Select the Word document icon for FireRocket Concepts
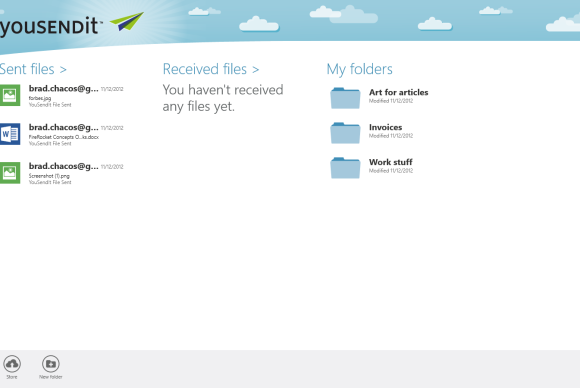The width and height of the screenshot is (580, 388). [10, 134]
